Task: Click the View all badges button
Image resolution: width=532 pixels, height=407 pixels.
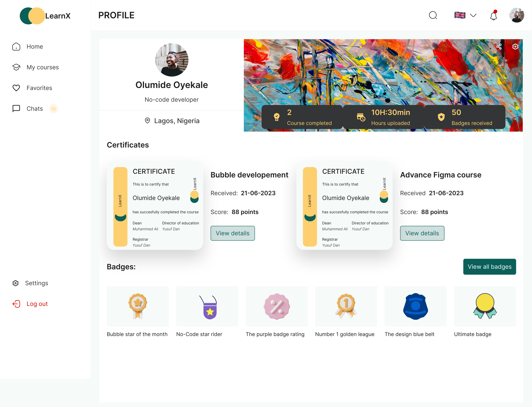Action: click(489, 267)
